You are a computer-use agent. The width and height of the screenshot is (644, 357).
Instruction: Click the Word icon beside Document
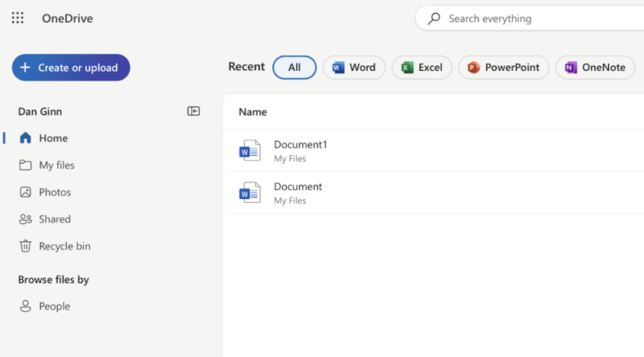[250, 193]
